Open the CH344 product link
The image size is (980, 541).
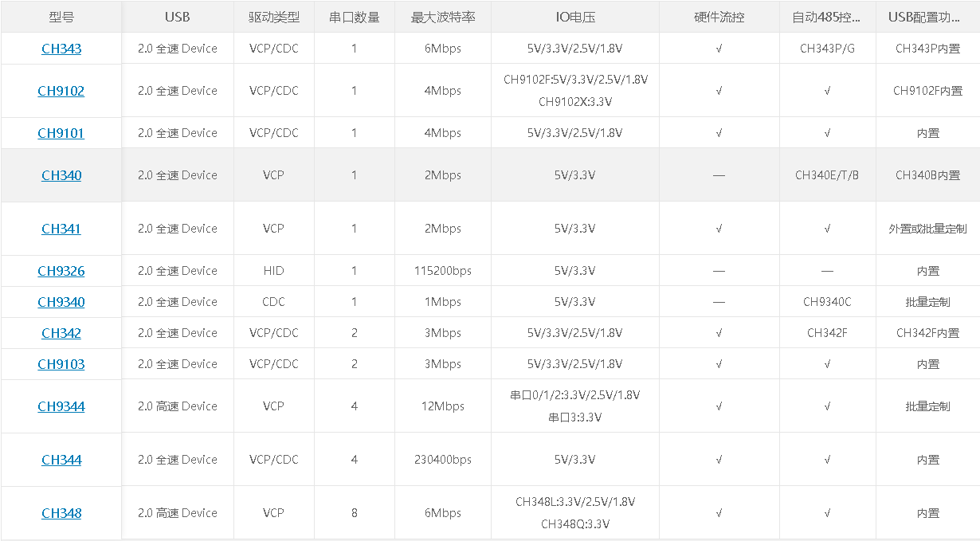pyautogui.click(x=61, y=460)
